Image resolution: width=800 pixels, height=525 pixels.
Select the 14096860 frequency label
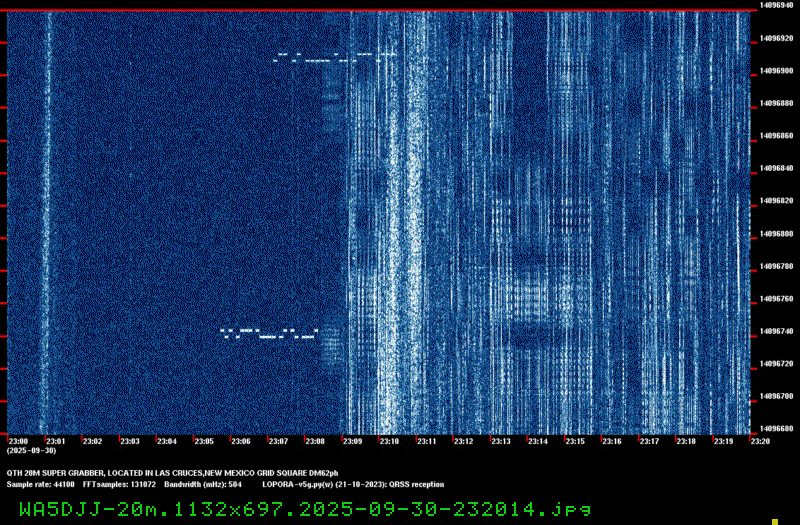click(x=776, y=136)
